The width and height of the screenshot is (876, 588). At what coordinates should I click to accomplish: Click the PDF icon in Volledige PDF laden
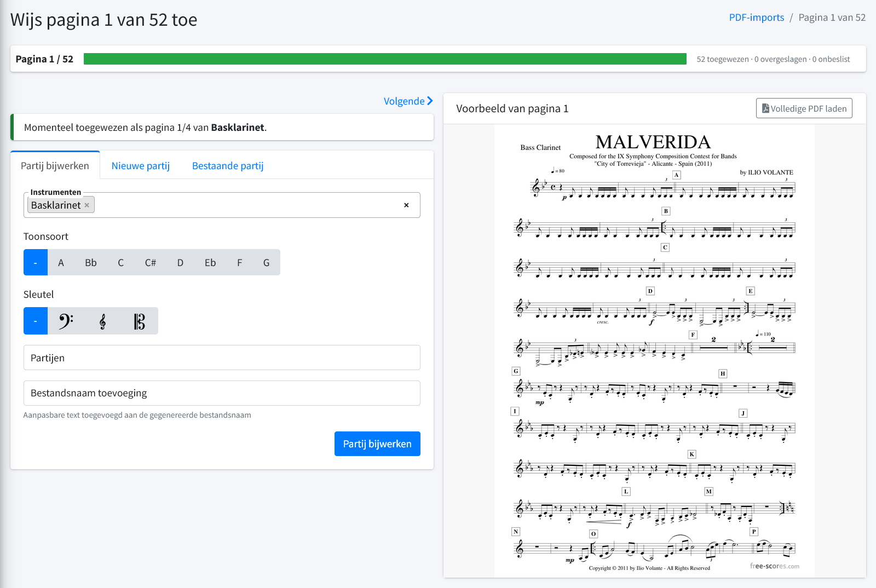[765, 108]
